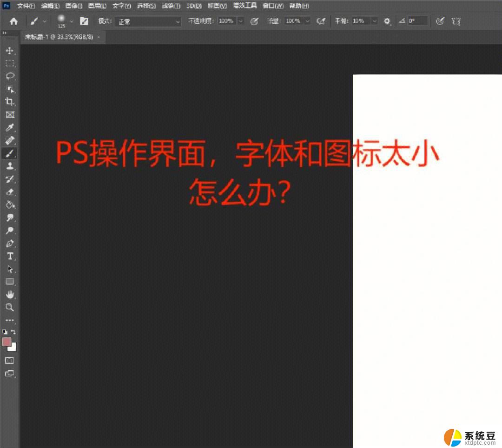This screenshot has width=502, height=448.
Task: Select the Eyedropper tool
Action: (10, 128)
